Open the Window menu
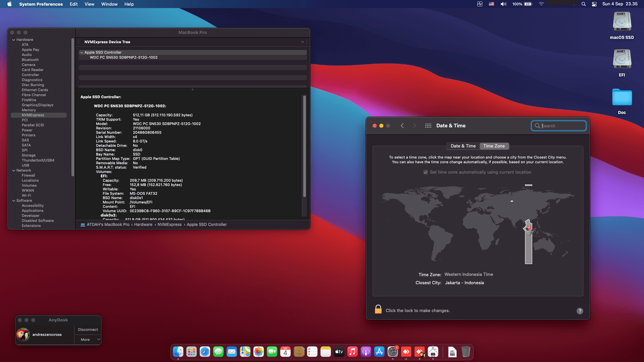The height and width of the screenshot is (362, 644). coord(109,4)
